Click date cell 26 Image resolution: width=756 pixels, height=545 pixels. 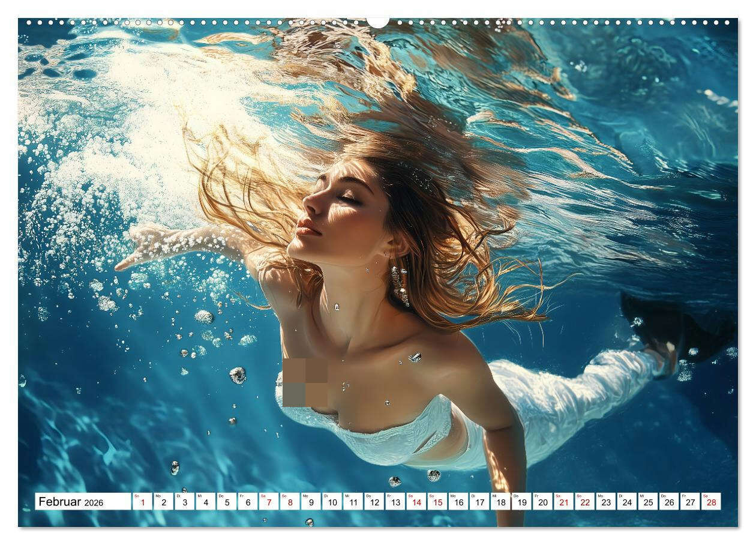[x=668, y=502]
